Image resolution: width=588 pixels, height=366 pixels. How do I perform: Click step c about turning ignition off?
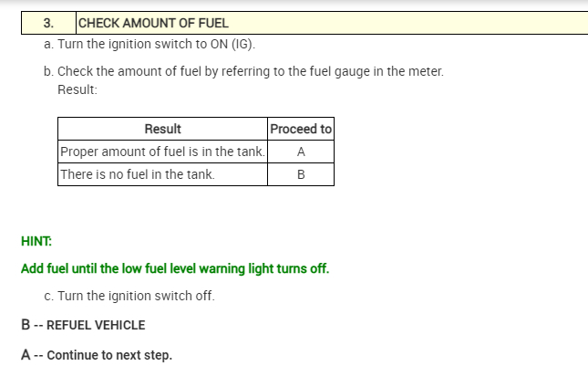pos(129,297)
